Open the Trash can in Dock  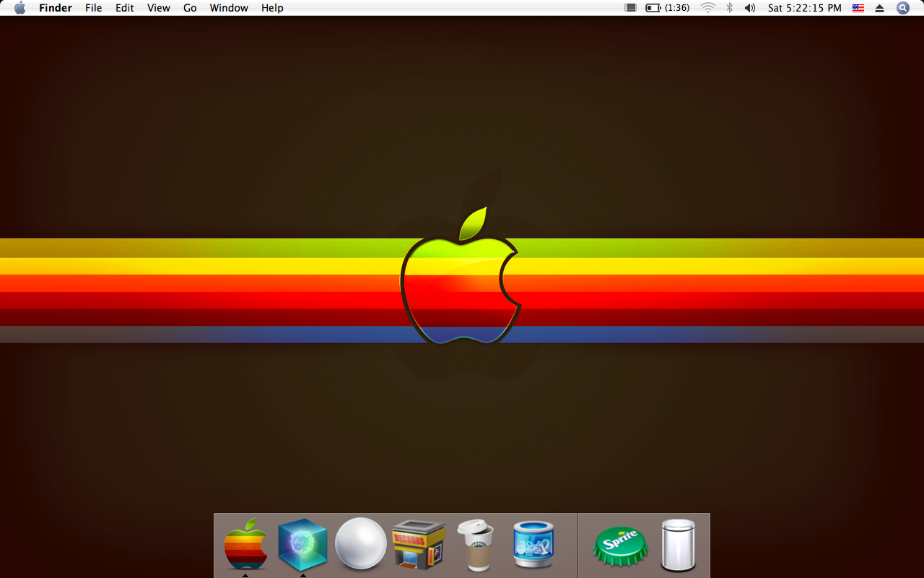678,545
